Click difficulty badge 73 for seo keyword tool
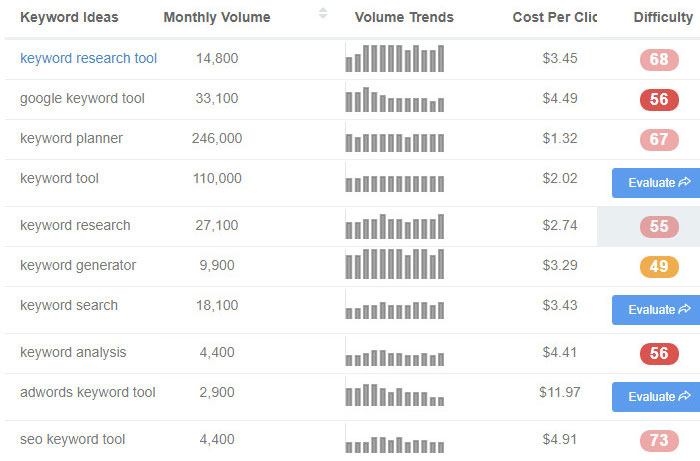Image resolution: width=700 pixels, height=461 pixels. click(x=659, y=441)
